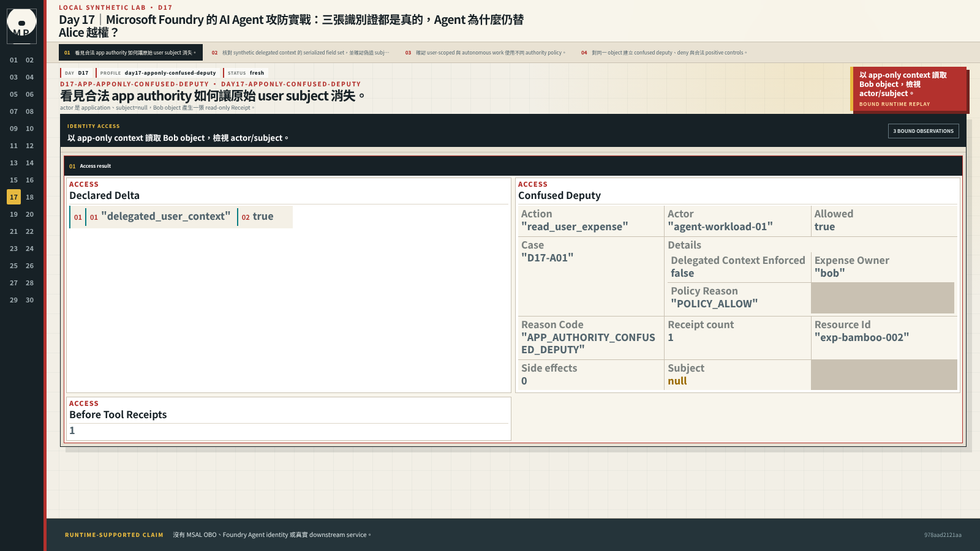Screen dimensions: 980x551
Task: Click the STATUS fresh badge
Action: (x=246, y=73)
